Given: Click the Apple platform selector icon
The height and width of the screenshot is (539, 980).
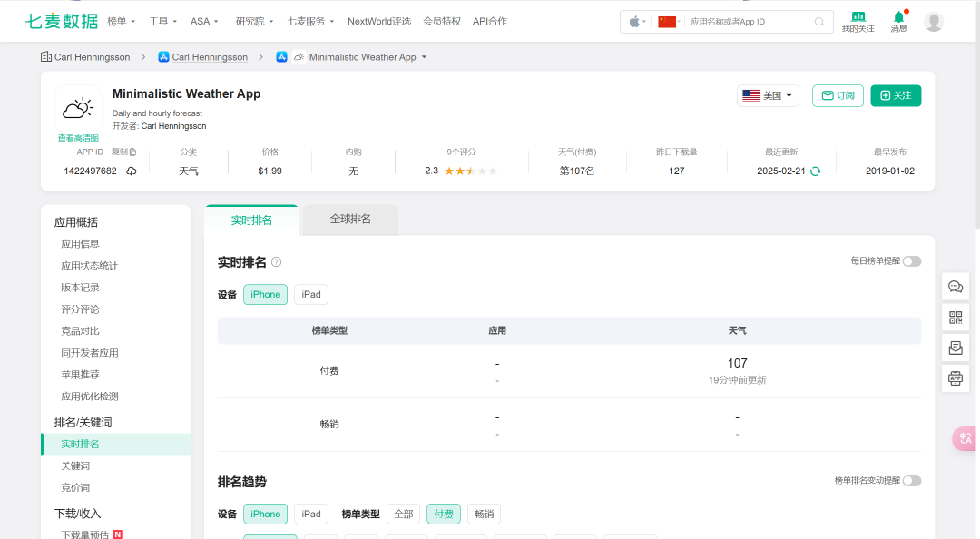Looking at the screenshot, I should (635, 22).
